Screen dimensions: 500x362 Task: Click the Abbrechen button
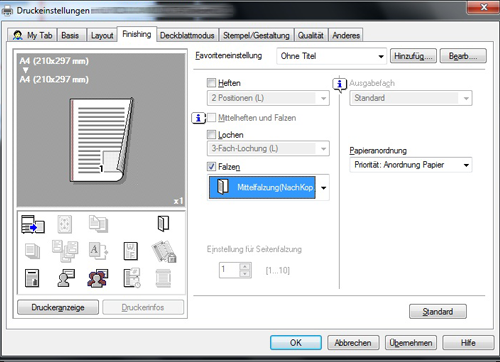(x=353, y=343)
